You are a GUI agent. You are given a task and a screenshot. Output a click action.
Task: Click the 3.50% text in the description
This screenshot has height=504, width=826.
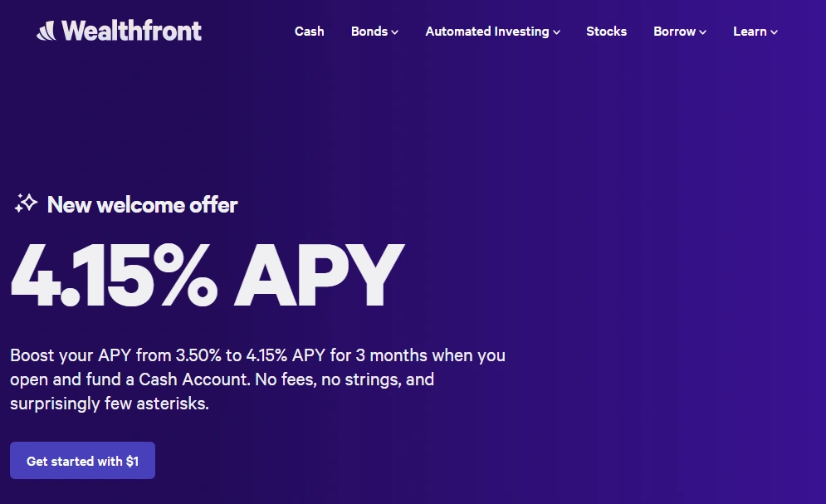(193, 355)
